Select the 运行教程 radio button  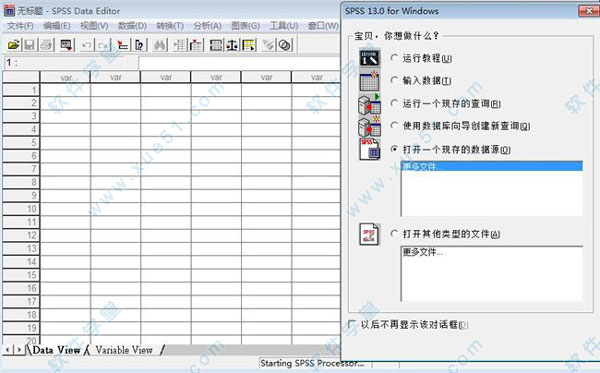pos(394,58)
